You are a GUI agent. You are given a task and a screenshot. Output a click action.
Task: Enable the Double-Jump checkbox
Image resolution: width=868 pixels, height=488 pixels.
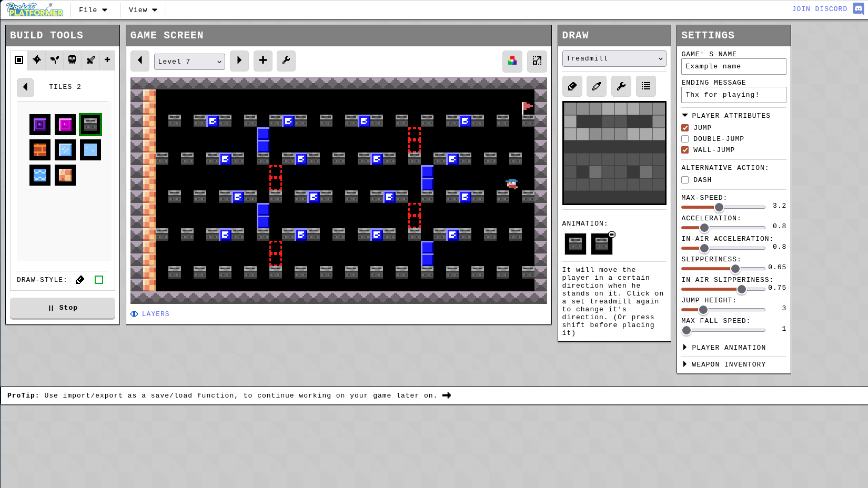point(685,139)
